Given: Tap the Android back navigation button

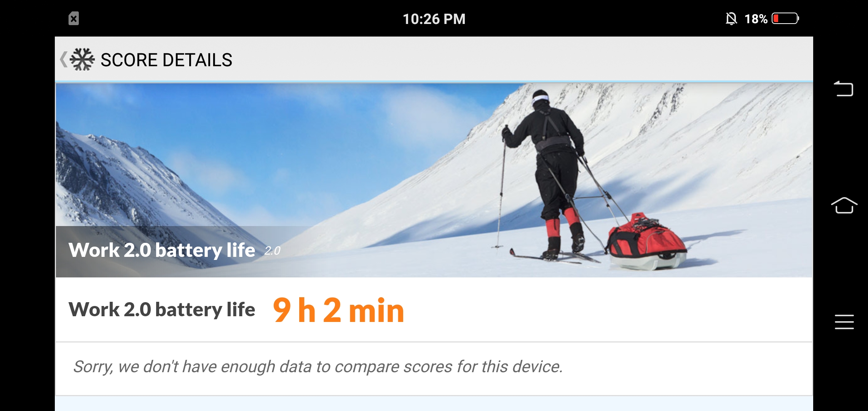Looking at the screenshot, I should (x=844, y=89).
